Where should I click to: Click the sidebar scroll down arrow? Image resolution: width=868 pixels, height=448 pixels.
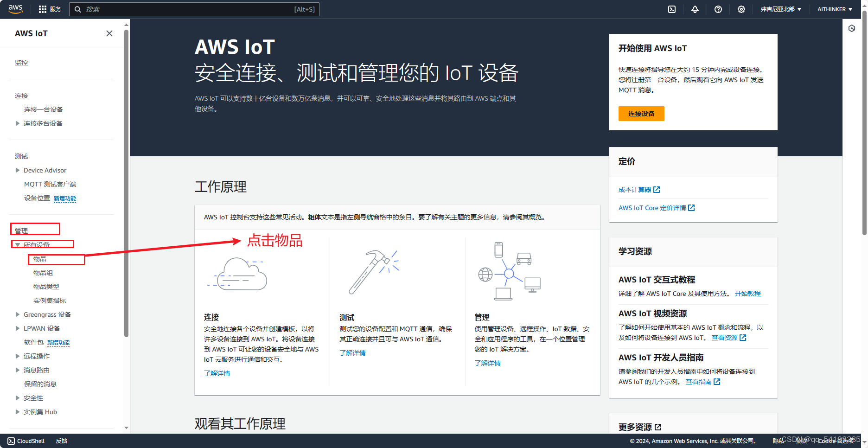click(x=126, y=428)
